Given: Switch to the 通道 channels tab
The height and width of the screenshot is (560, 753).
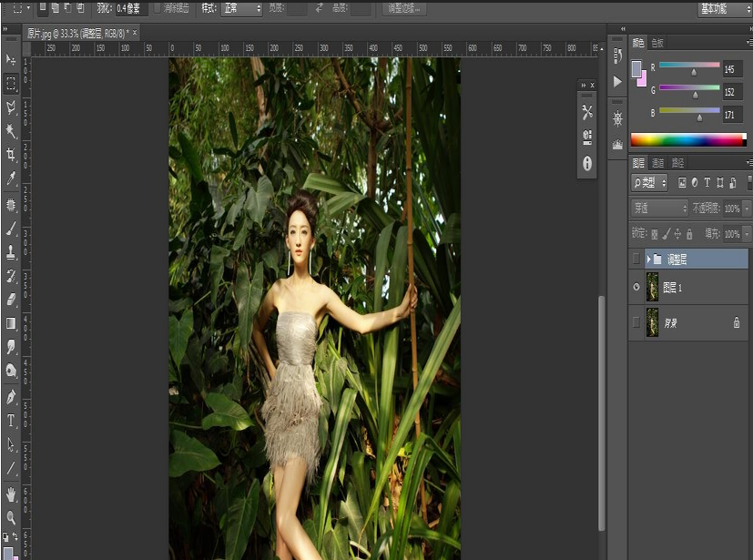Looking at the screenshot, I should 657,162.
